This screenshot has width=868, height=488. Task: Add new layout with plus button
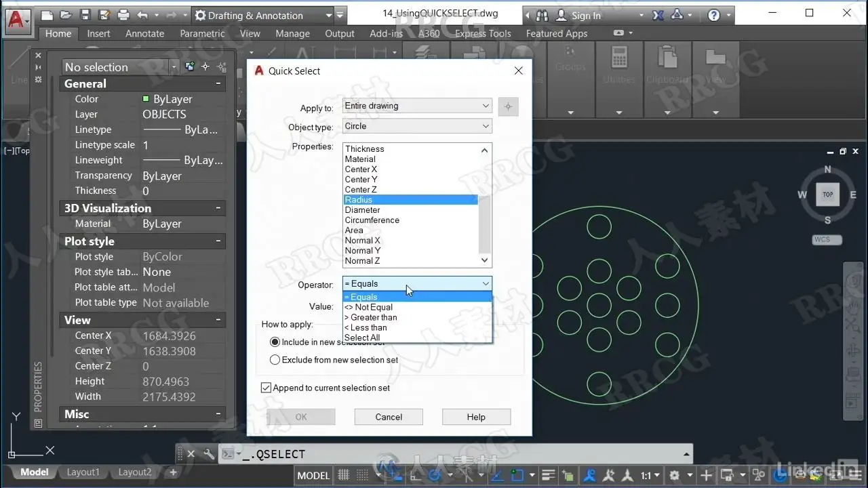[x=173, y=472]
